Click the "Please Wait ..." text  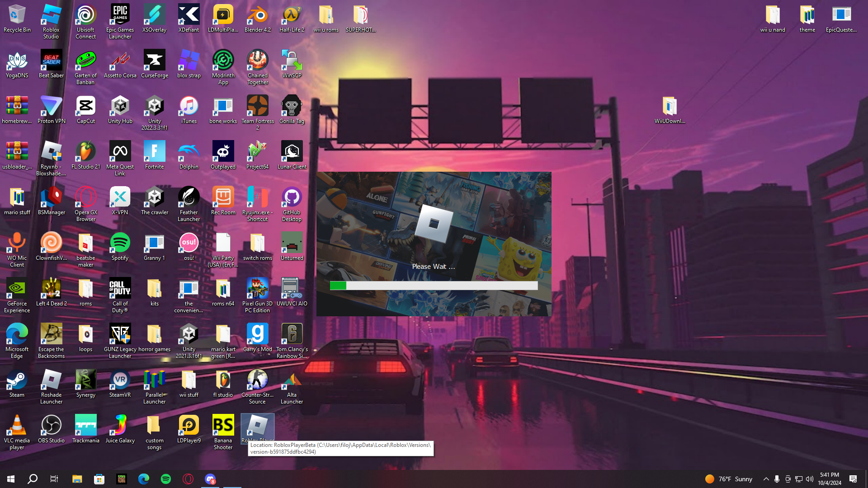(434, 267)
